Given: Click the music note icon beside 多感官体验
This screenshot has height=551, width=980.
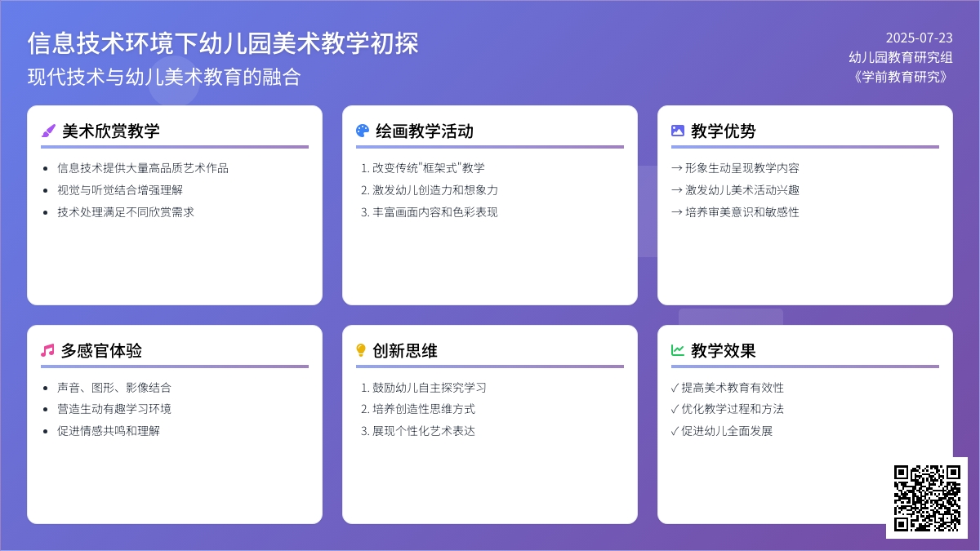Looking at the screenshot, I should pos(47,350).
